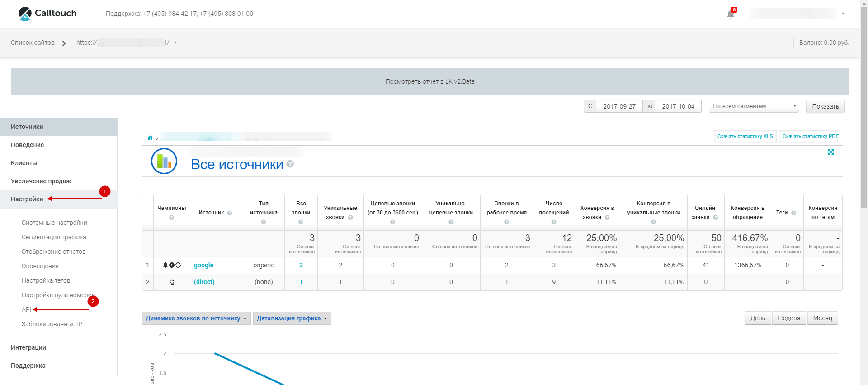The image size is (868, 385).
Task: Click bell champion icon in google row
Action: (x=165, y=265)
